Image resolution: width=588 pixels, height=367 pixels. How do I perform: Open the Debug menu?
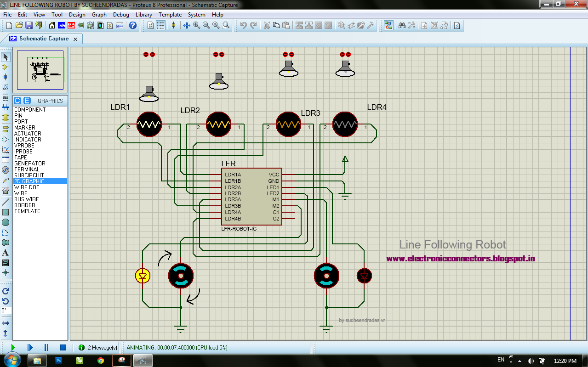coord(120,14)
